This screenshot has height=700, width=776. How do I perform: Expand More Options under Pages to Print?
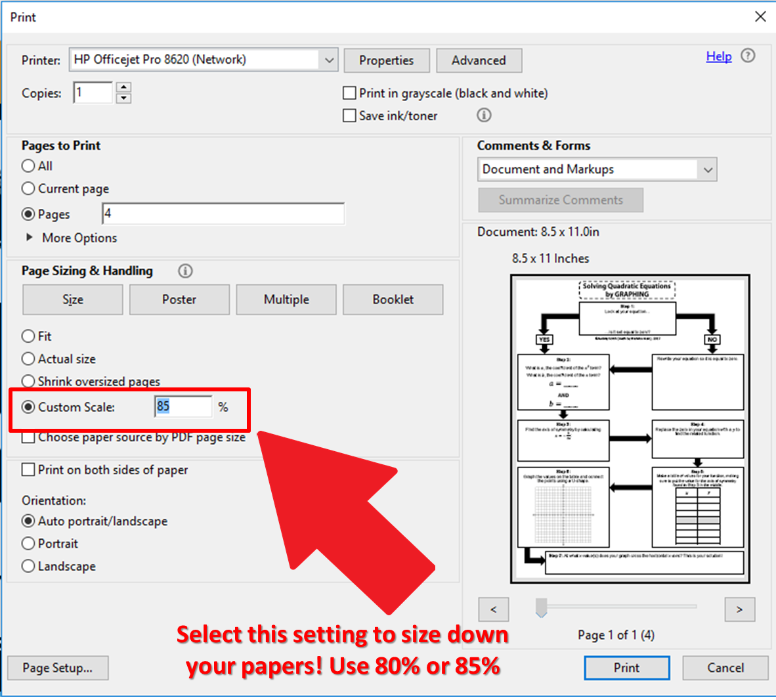tap(30, 238)
